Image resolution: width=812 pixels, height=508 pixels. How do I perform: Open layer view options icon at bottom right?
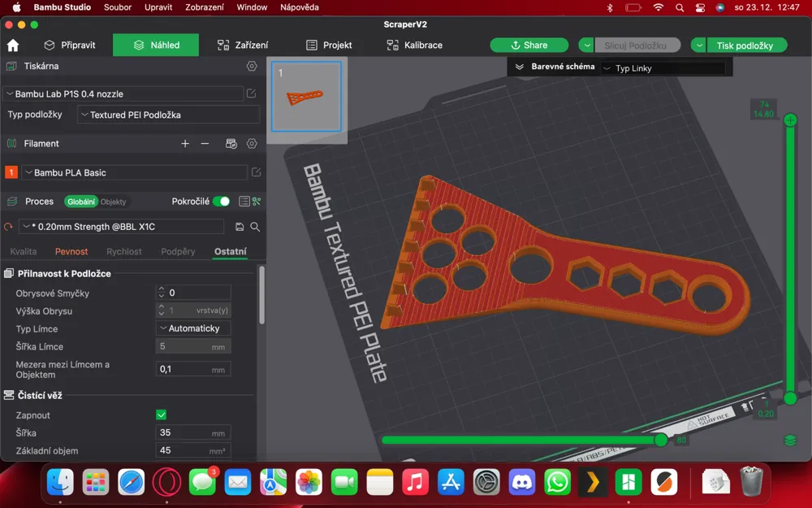point(790,440)
